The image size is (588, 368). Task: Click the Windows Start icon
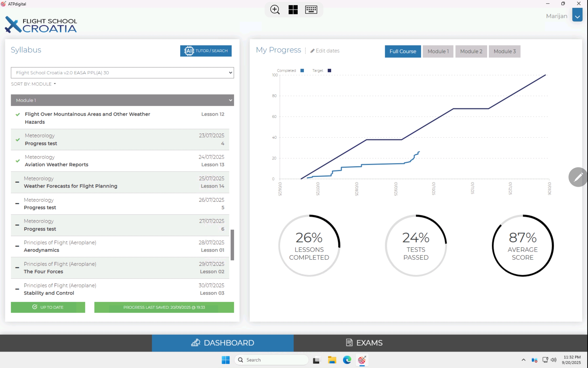pyautogui.click(x=226, y=360)
